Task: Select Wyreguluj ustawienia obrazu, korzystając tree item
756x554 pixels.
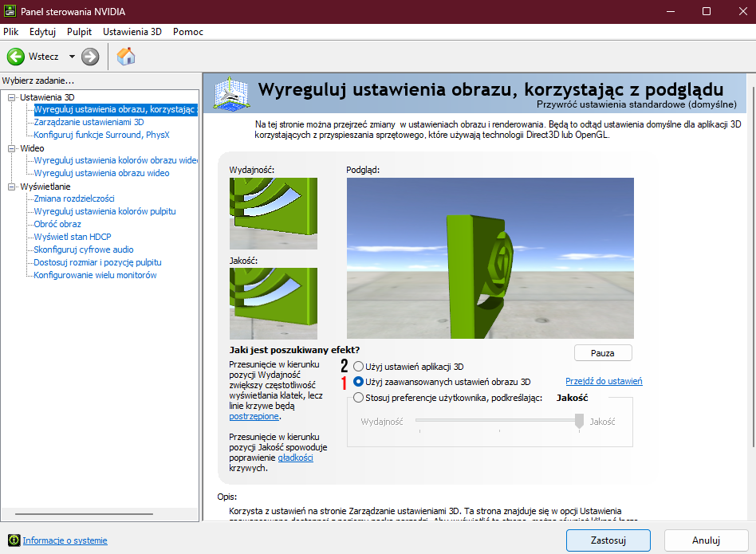Action: click(116, 109)
